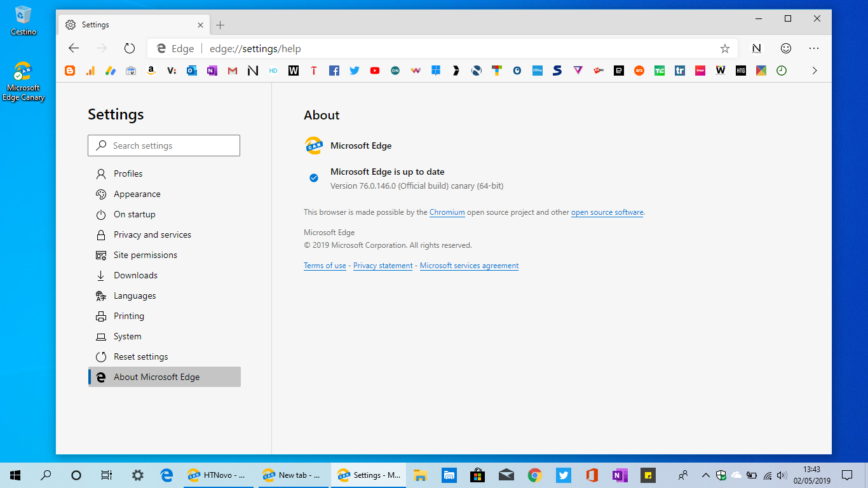Open the ITPro bookmark icon
Image resolution: width=868 pixels, height=488 pixels.
coord(538,71)
